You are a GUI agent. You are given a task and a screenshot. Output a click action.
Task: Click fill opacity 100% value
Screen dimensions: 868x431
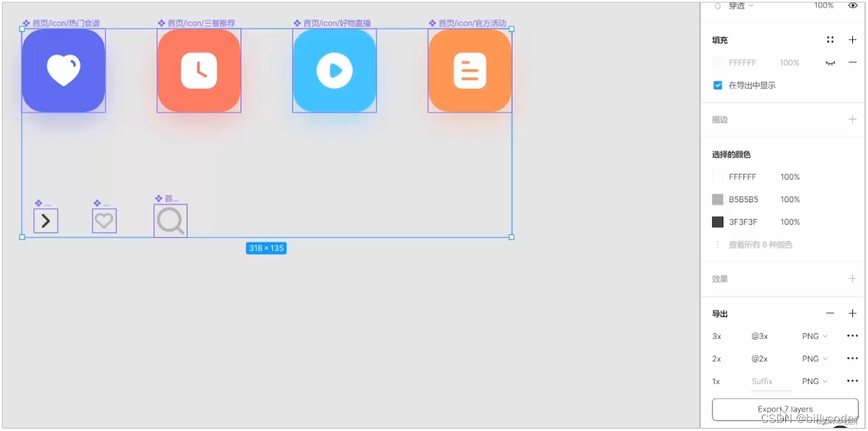(x=790, y=63)
